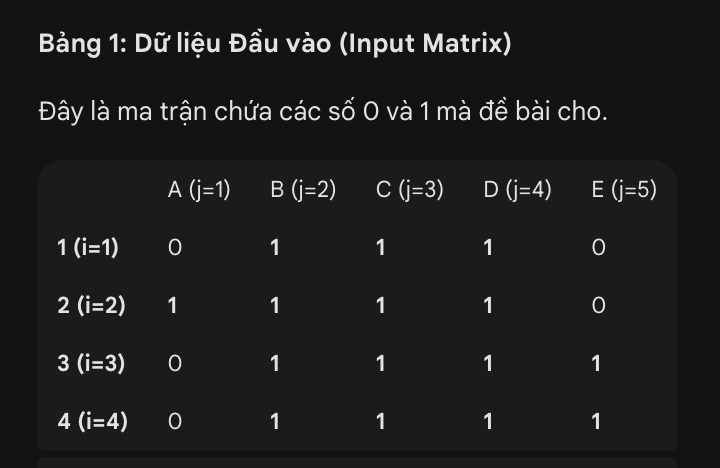Select row header 4 (i=4)
The width and height of the screenshot is (720, 468).
click(x=92, y=422)
